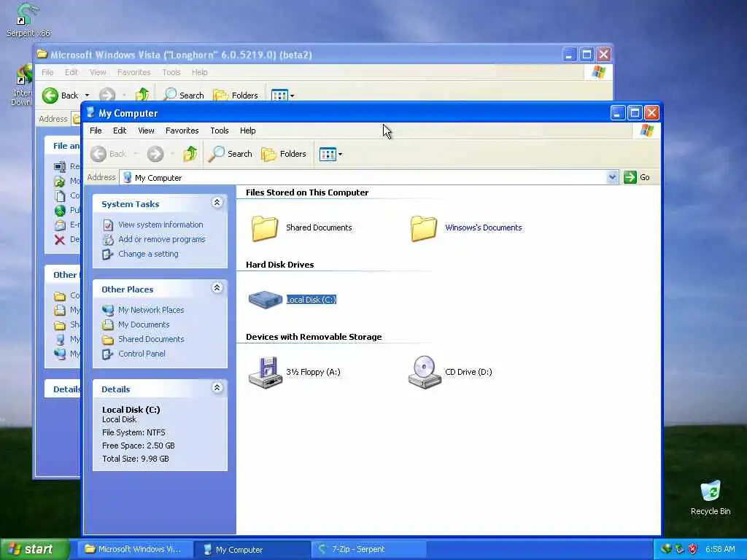
Task: Click the Search magnifier in My Computer toolbar
Action: [231, 154]
